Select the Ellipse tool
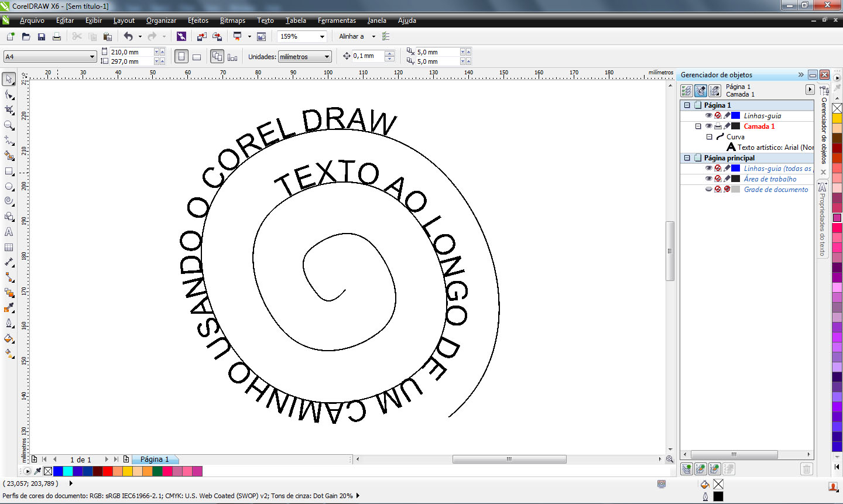843x504 pixels. tap(9, 187)
